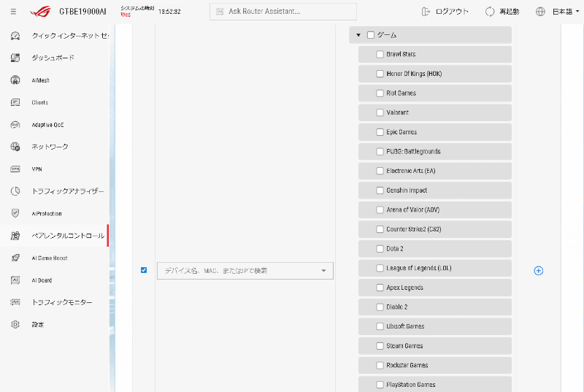Open トラフィックアナライザー menu item
This screenshot has height=392, width=584.
click(68, 191)
